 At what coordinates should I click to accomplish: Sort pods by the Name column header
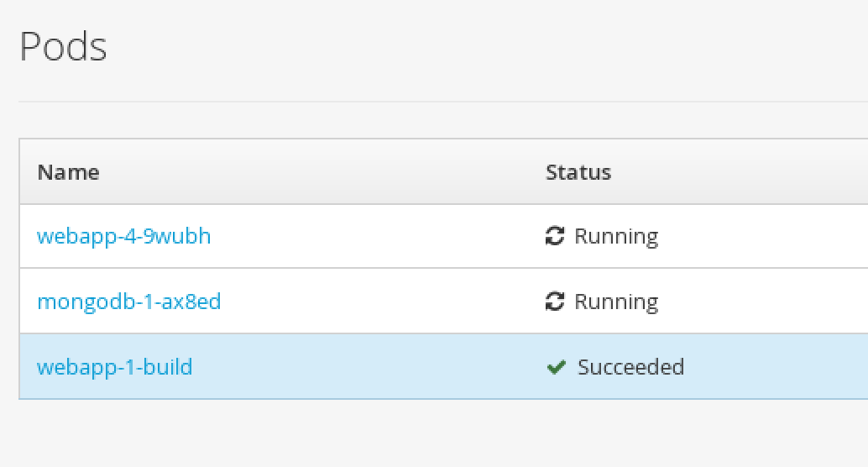69,172
